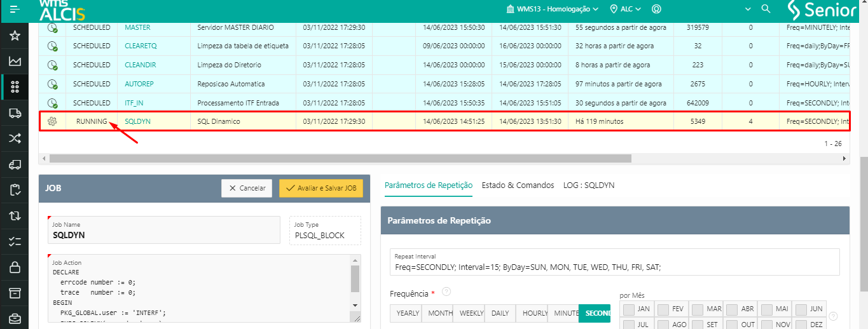Viewport: 868px width, 329px height.
Task: Select DAILY frequency
Action: pyautogui.click(x=500, y=313)
